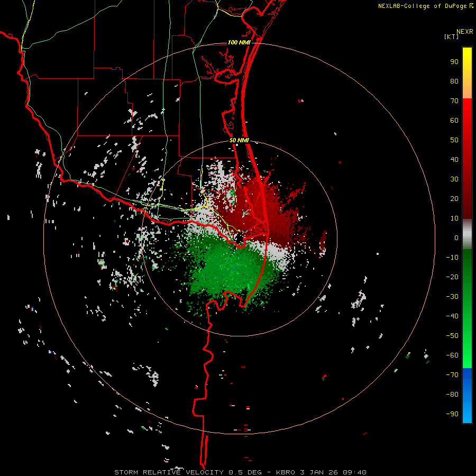The height and width of the screenshot is (476, 476).
Task: Click the 50 NMI range ring label
Action: coord(239,140)
